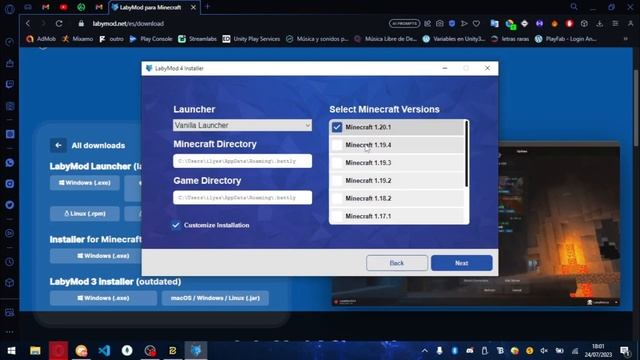Viewport: 640px width, 360px height.
Task: Open history clock in browser sidebar
Action: point(10,262)
